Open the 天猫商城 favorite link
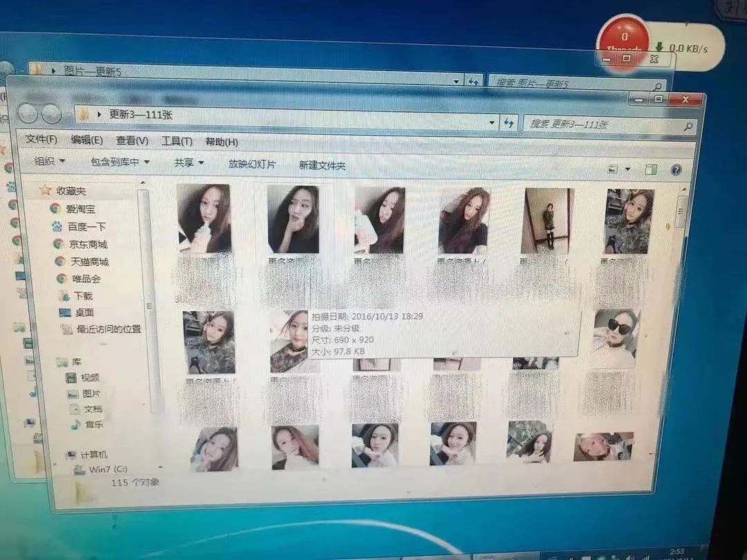The height and width of the screenshot is (560, 747). tap(89, 261)
